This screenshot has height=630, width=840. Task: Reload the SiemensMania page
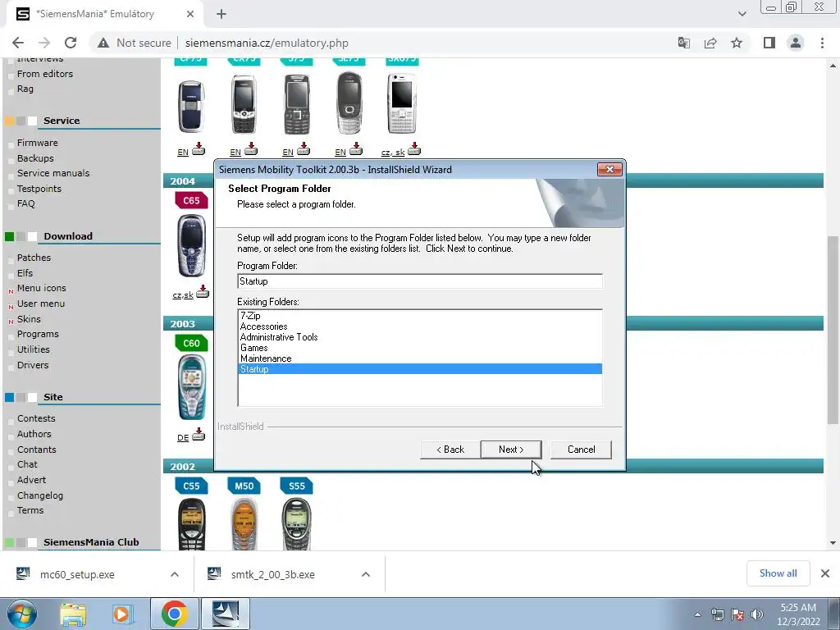click(x=71, y=43)
